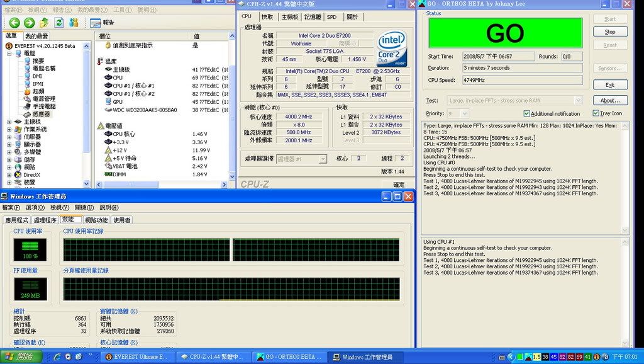This screenshot has height=364, width=644.
Task: Switch to CPU-Z 記憶體 memory tab
Action: [x=313, y=17]
